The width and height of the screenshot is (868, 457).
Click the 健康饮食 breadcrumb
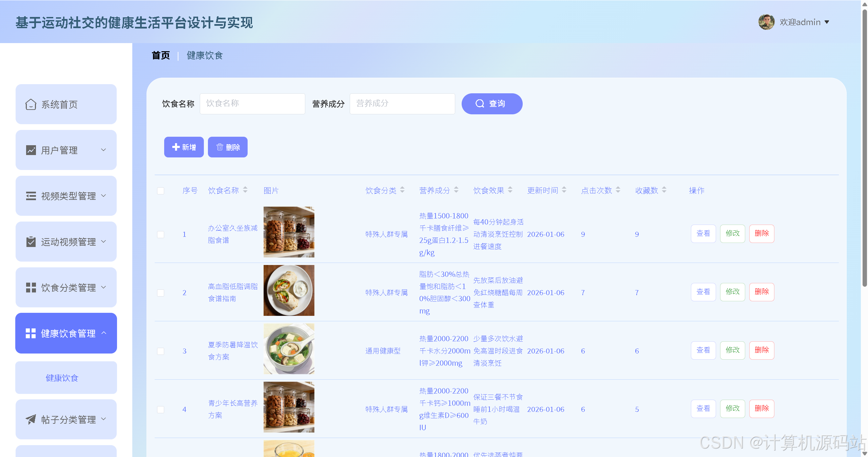pos(205,55)
